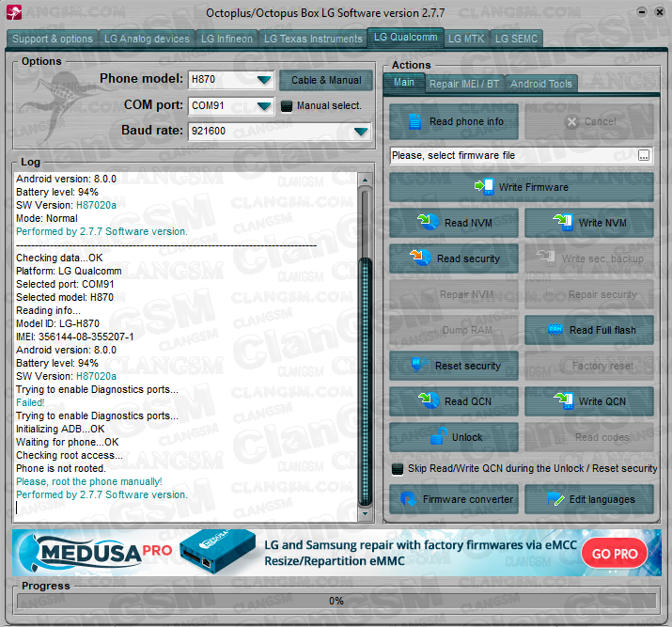Select the LG Qualcomm tab
This screenshot has height=627, width=672.
[x=405, y=38]
